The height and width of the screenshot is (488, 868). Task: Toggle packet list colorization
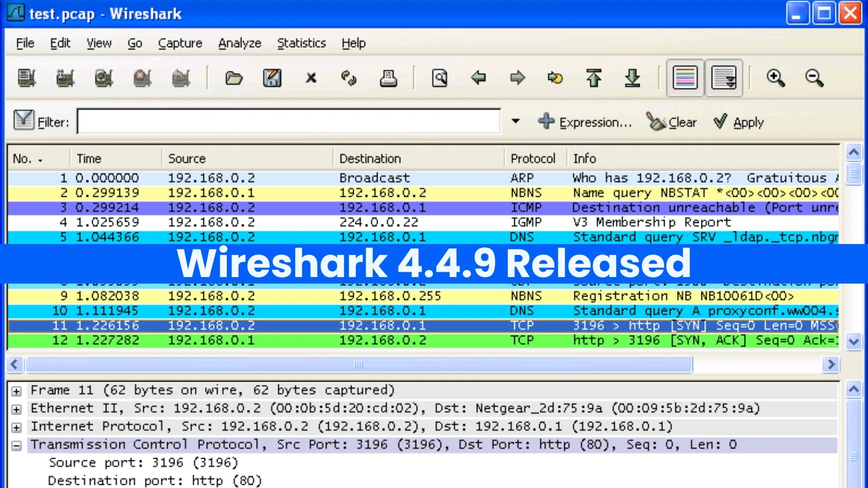point(684,78)
